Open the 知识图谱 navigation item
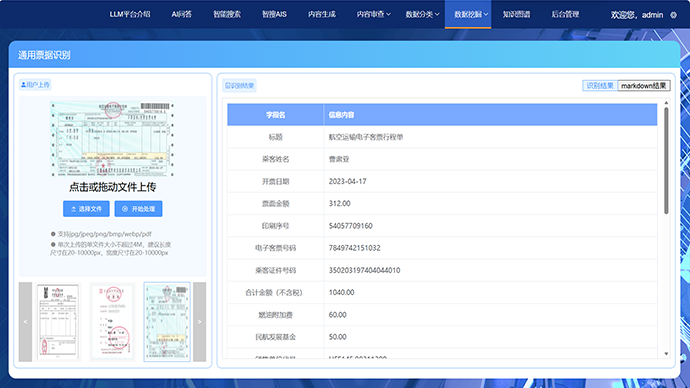Screen dimensions: 690x388 click(516, 15)
